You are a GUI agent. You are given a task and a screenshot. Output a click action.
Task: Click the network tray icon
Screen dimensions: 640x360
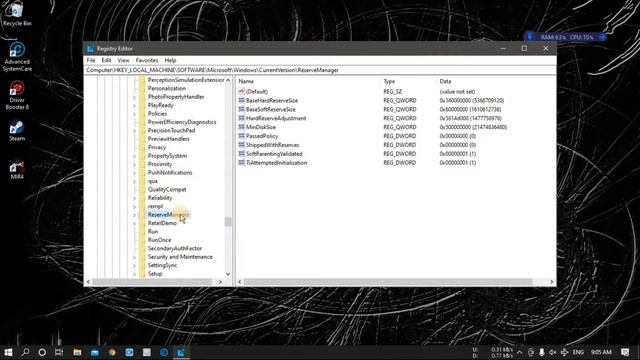[564, 352]
